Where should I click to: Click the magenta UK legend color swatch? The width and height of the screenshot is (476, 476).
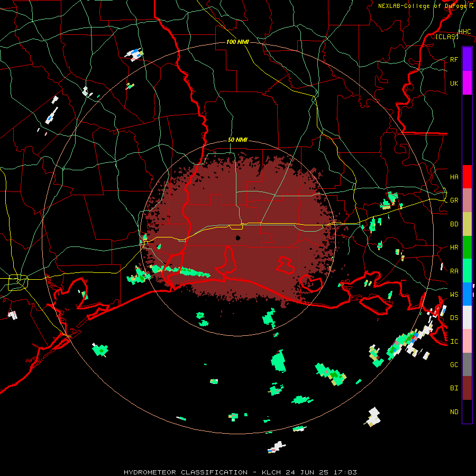(467, 83)
